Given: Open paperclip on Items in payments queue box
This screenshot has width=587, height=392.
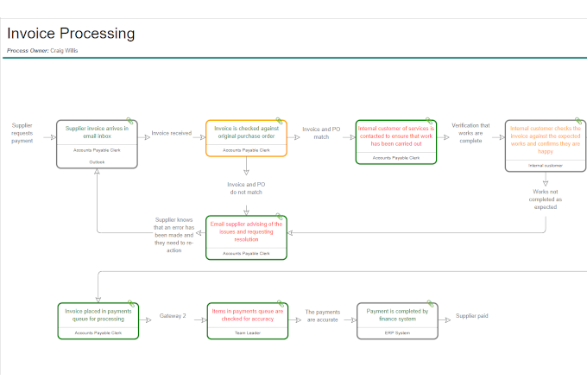Looking at the screenshot, I should point(281,304).
